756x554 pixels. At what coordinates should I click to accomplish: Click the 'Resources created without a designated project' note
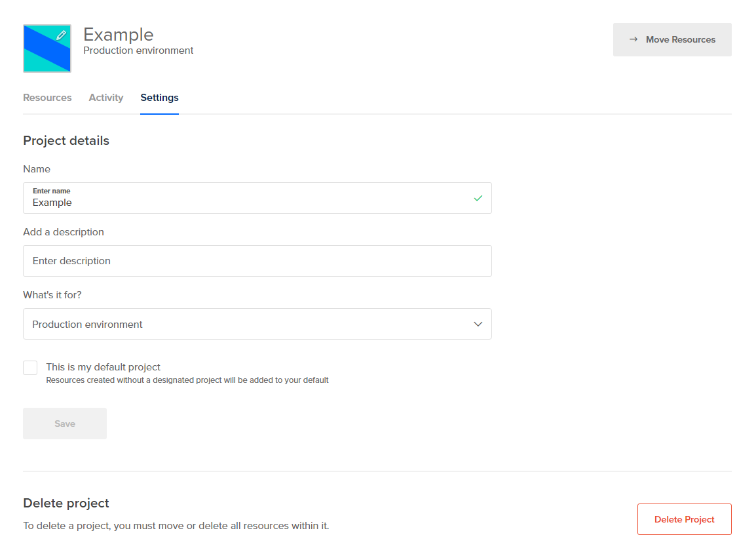click(187, 380)
